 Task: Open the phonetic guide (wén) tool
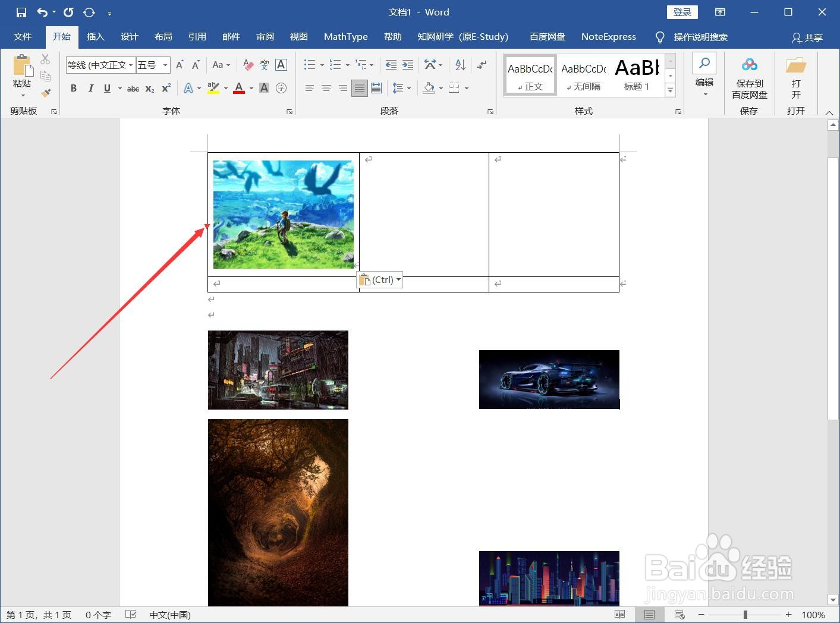click(265, 65)
